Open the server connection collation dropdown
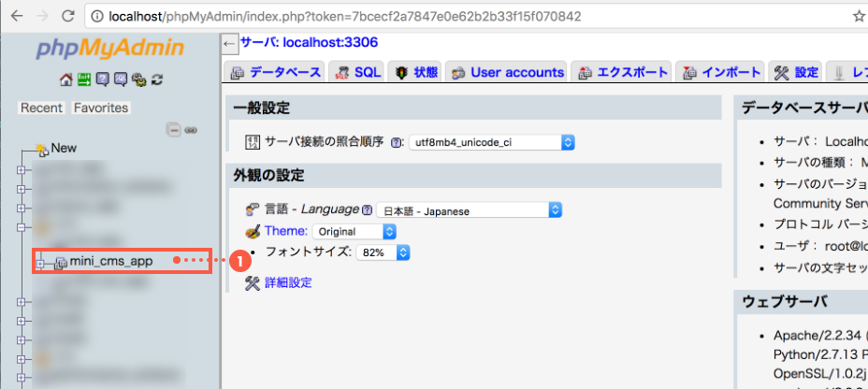 coord(491,142)
